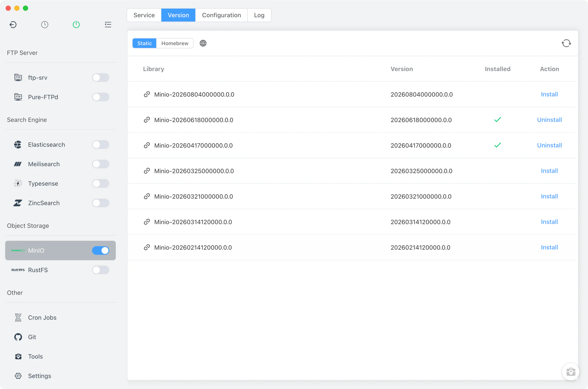This screenshot has height=389, width=588.
Task: Click the Git octocat icon
Action: click(x=18, y=337)
